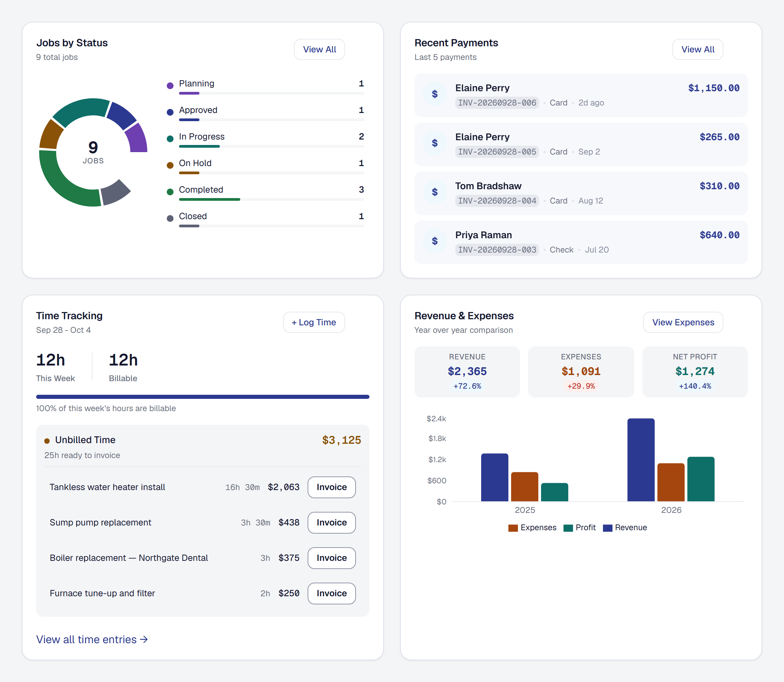Click the blue Approved donut segment
This screenshot has width=784, height=682.
(121, 115)
